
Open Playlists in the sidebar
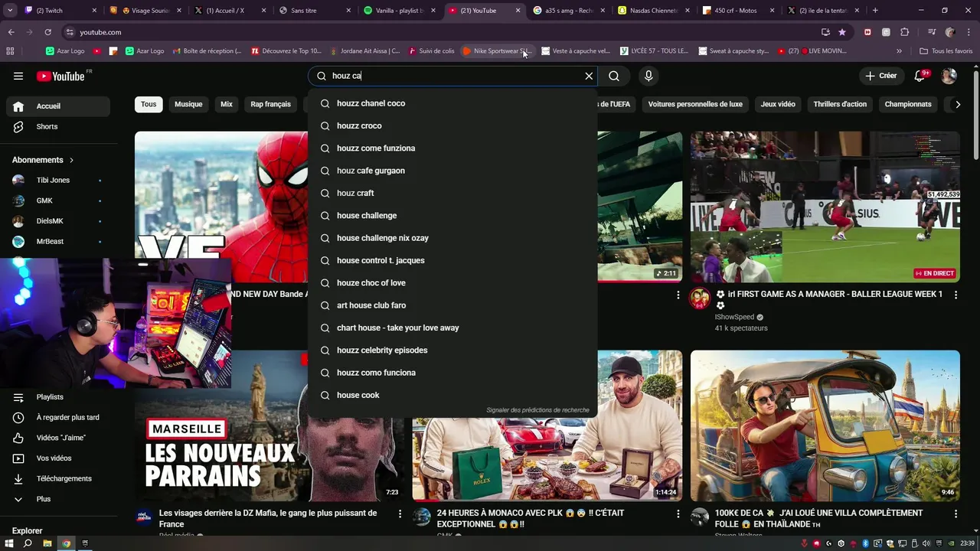click(x=58, y=397)
